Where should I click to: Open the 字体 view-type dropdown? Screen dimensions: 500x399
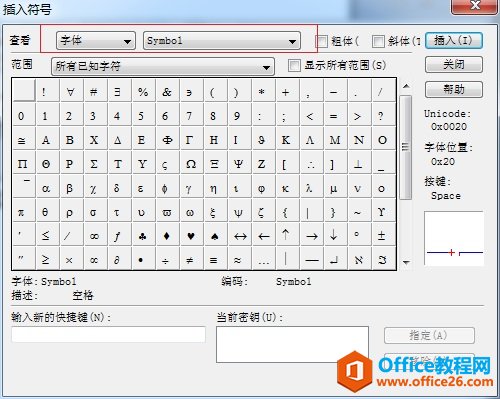coord(96,41)
